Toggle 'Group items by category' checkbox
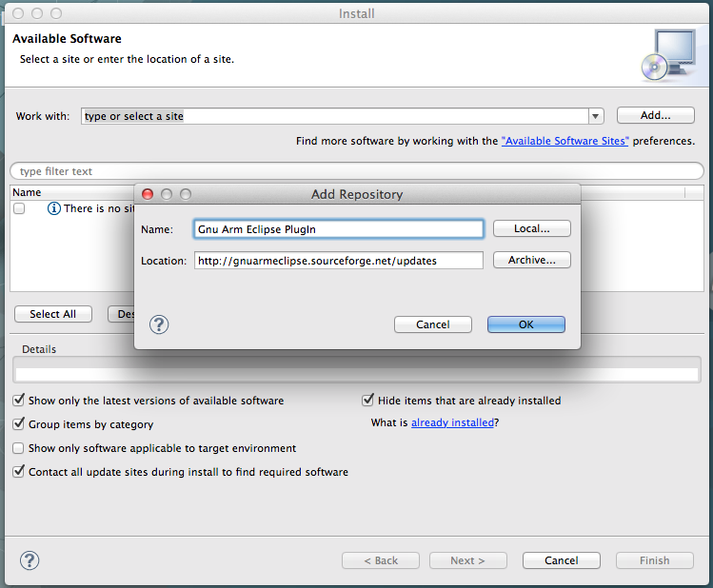713x588 pixels. pyautogui.click(x=18, y=424)
